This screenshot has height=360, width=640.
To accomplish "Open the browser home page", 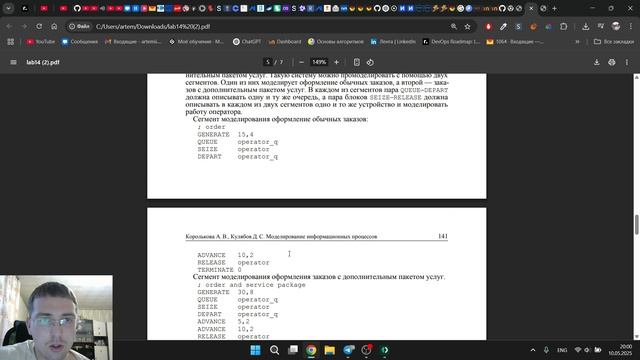I will coord(54,27).
